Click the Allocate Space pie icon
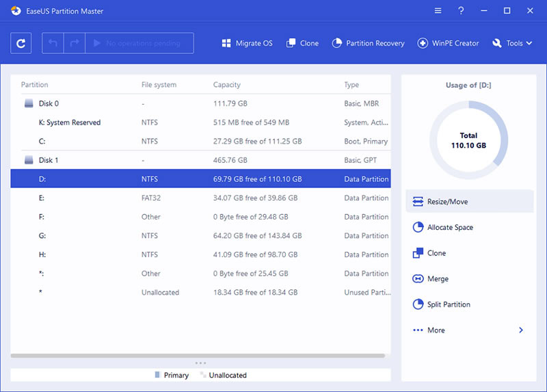Image resolution: width=547 pixels, height=392 pixels. pos(418,227)
